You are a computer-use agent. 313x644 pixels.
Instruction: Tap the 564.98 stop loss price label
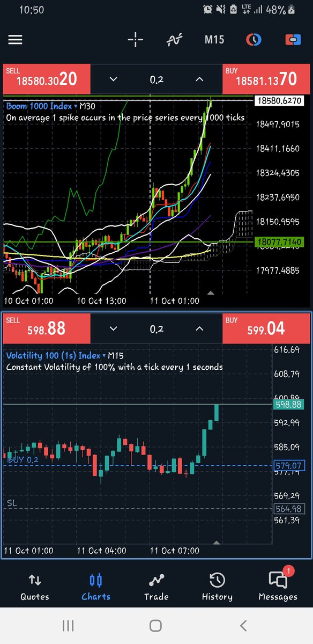coord(289,509)
